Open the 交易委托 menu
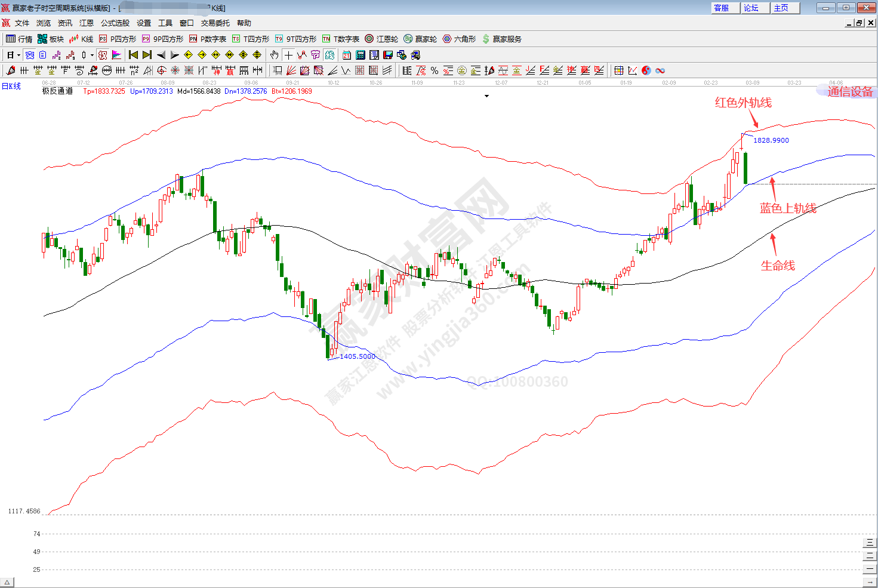Image resolution: width=878 pixels, height=588 pixels. (215, 23)
